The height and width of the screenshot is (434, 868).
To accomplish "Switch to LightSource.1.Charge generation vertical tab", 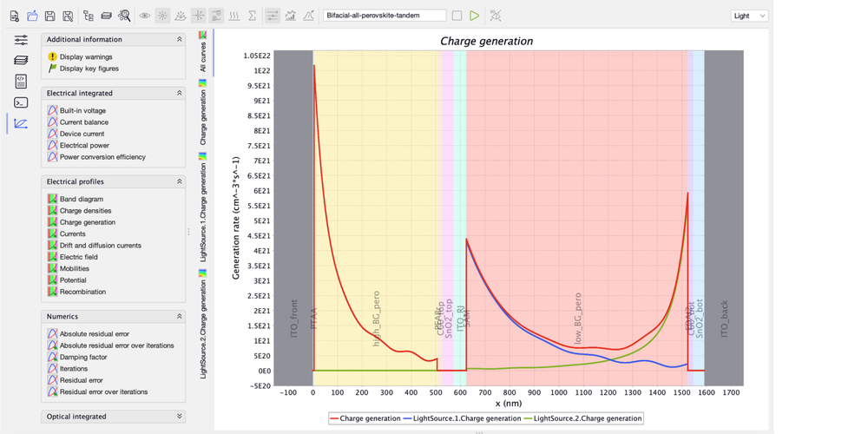I will coord(203,207).
